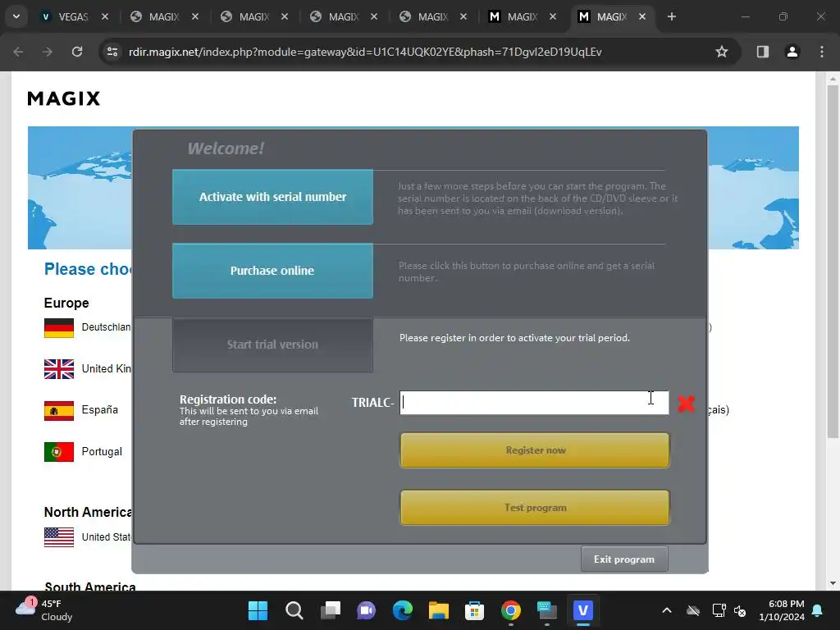Go back to previous page
The width and height of the screenshot is (840, 630).
(x=18, y=52)
